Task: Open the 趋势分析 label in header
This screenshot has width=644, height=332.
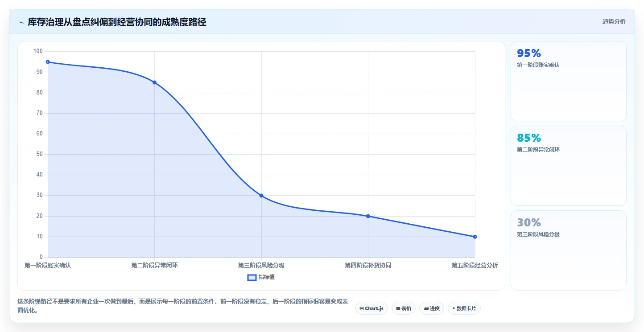Action: (x=614, y=21)
